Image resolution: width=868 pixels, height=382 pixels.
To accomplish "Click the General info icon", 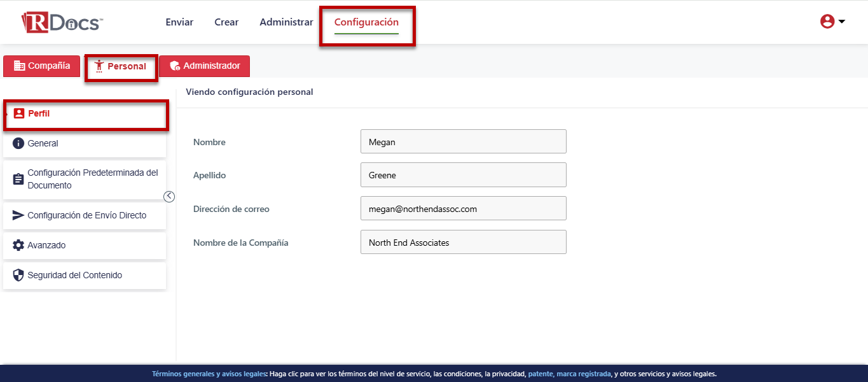I will coord(18,144).
